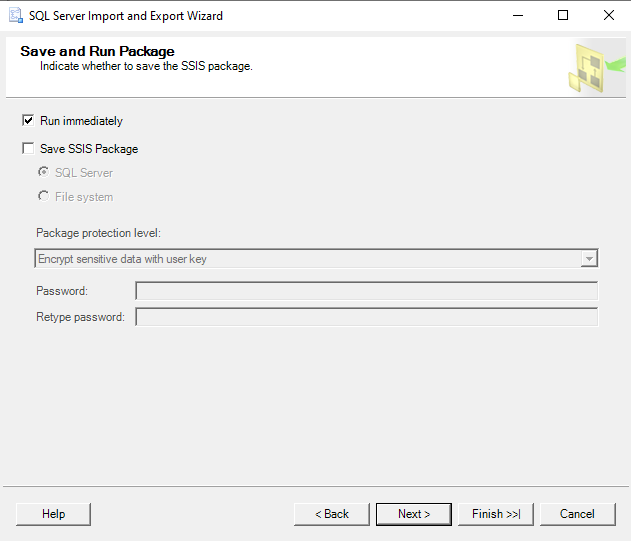Click the Retype password input field
This screenshot has height=541, width=631.
(367, 317)
